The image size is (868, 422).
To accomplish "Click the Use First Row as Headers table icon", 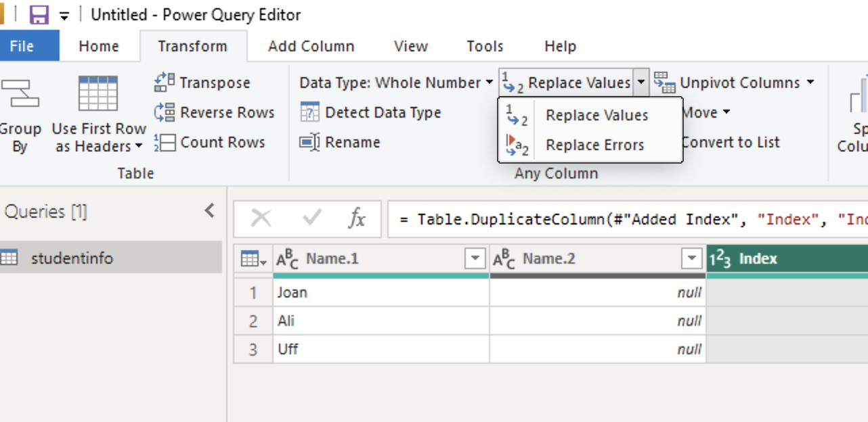I will click(98, 94).
